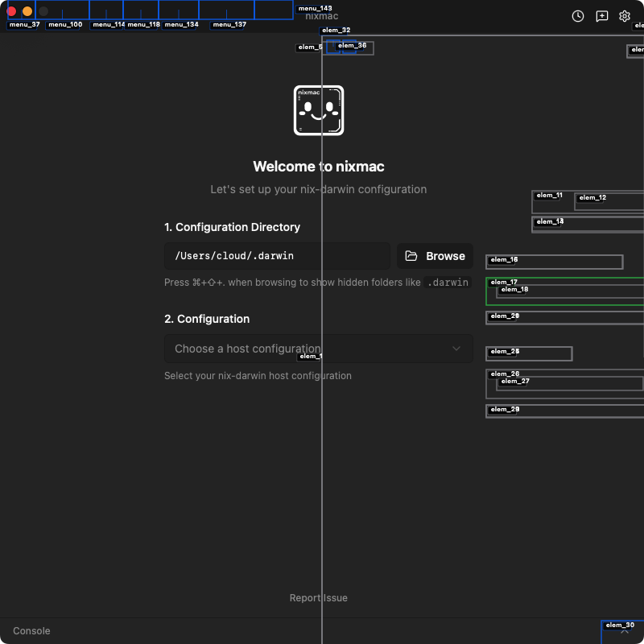Open the history clock icon
The height and width of the screenshot is (644, 644).
[577, 16]
